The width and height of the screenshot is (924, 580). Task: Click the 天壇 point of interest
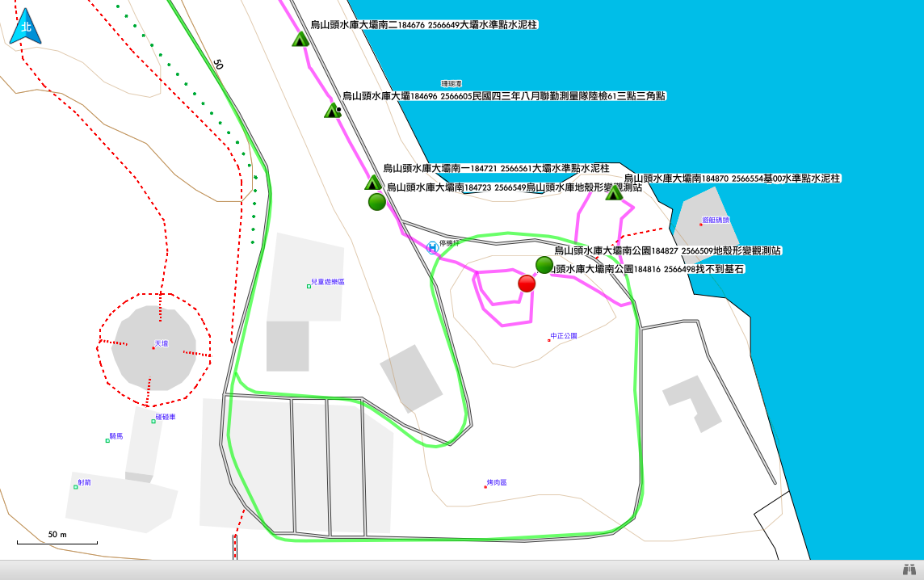[x=160, y=344]
